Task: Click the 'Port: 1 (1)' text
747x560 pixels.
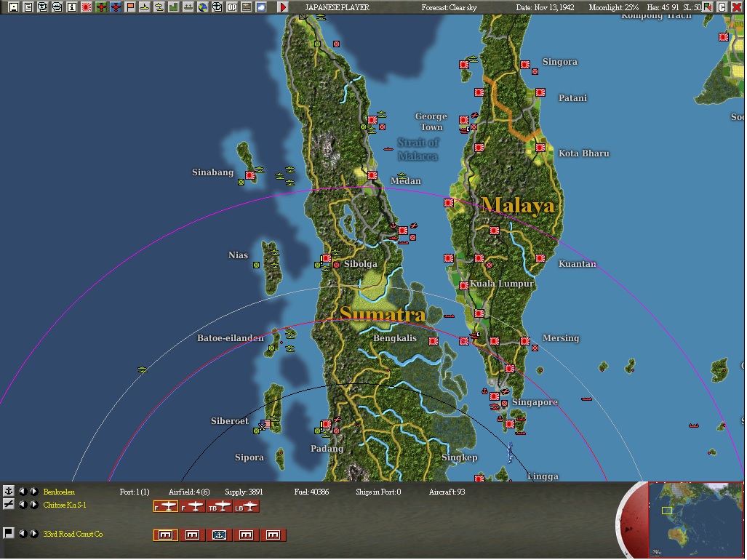Action: 135,492
